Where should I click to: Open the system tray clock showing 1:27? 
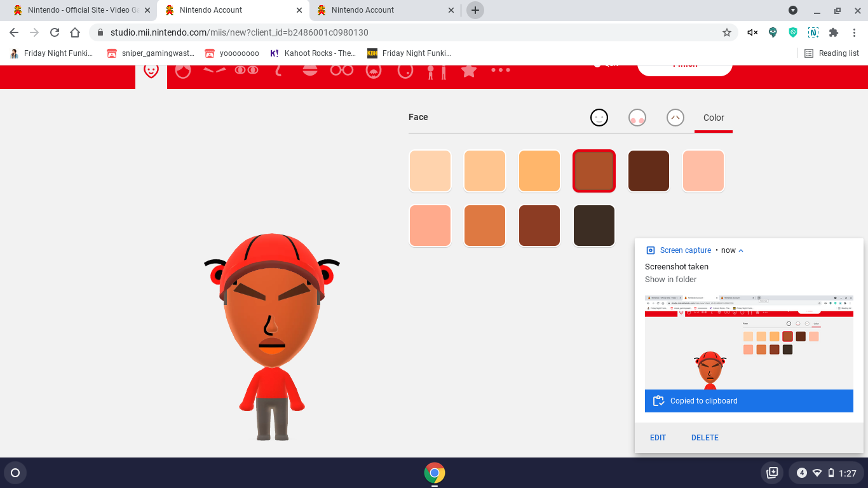(x=825, y=473)
